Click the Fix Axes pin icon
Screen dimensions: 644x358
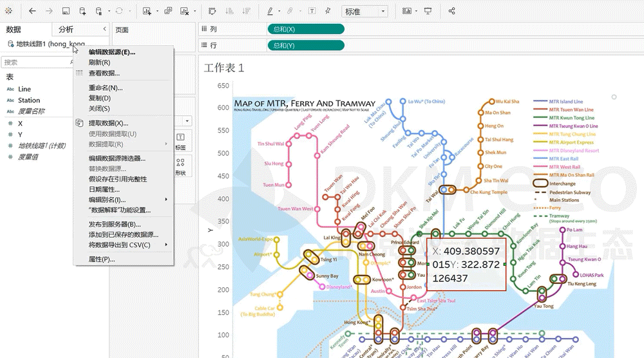coord(328,11)
